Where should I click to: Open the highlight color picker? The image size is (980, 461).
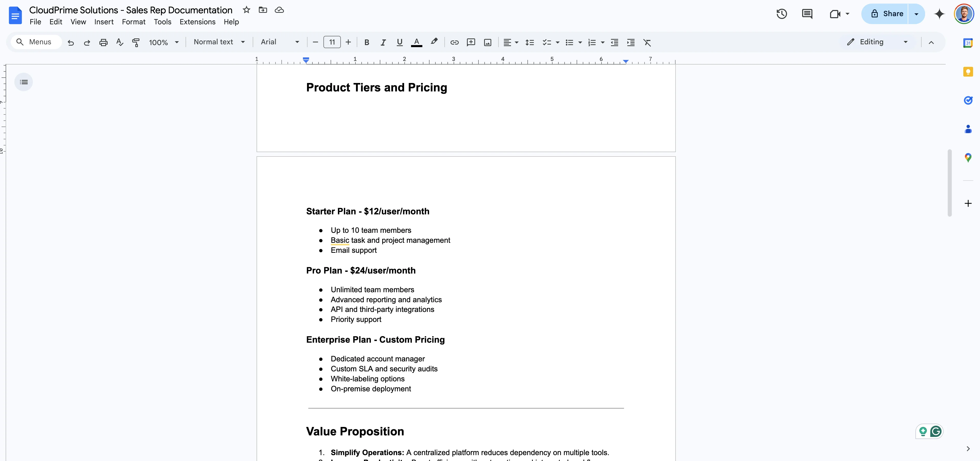pyautogui.click(x=434, y=41)
